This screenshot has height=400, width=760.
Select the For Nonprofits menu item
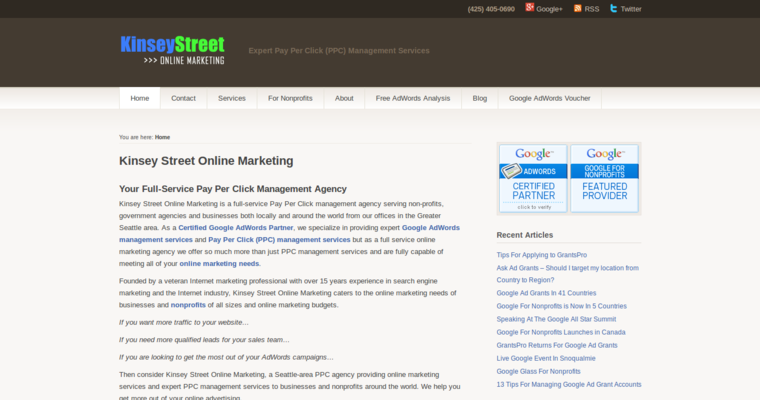[290, 98]
